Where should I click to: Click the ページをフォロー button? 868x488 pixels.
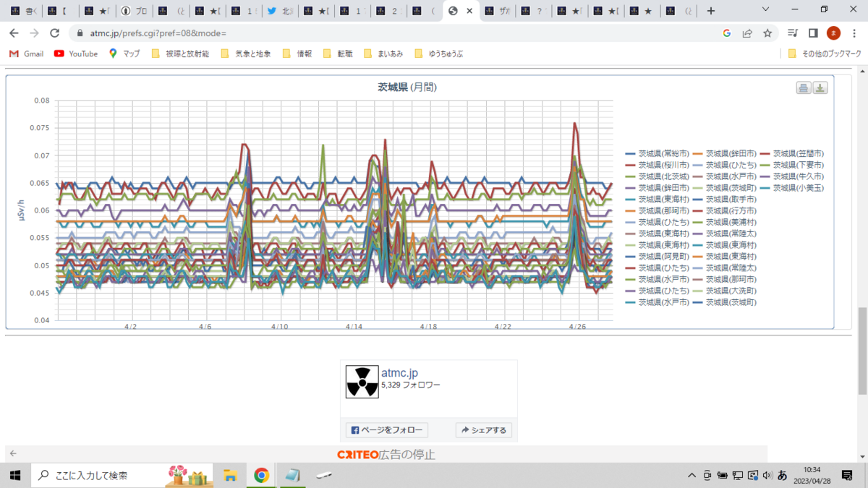(387, 430)
